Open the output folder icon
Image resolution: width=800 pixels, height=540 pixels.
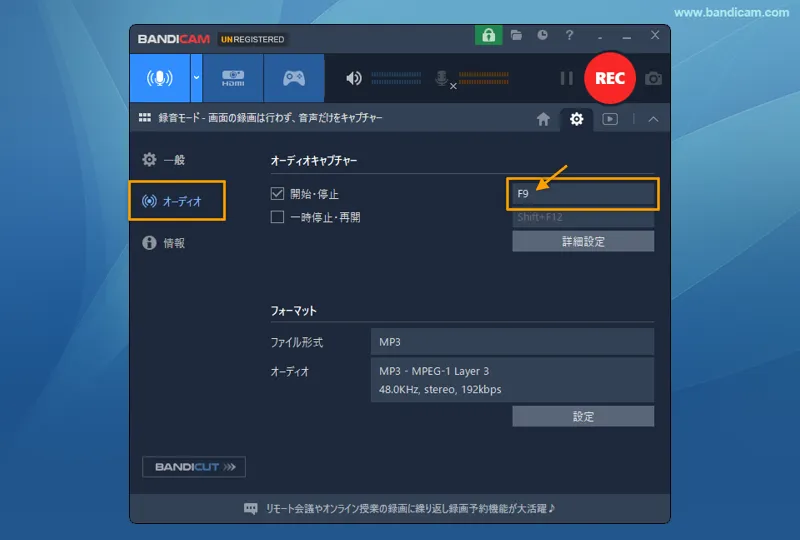point(516,35)
